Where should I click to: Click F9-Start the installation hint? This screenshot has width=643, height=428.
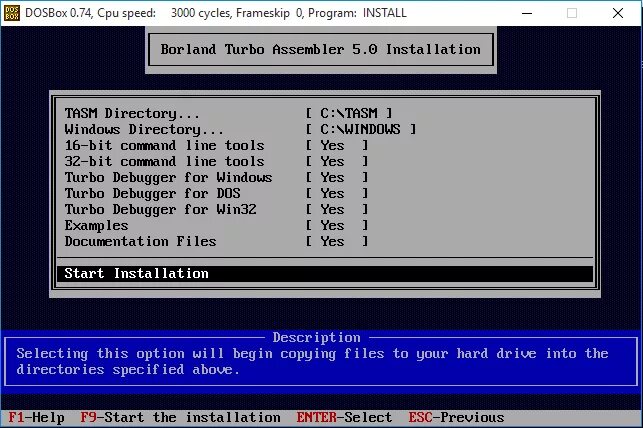tap(180, 418)
